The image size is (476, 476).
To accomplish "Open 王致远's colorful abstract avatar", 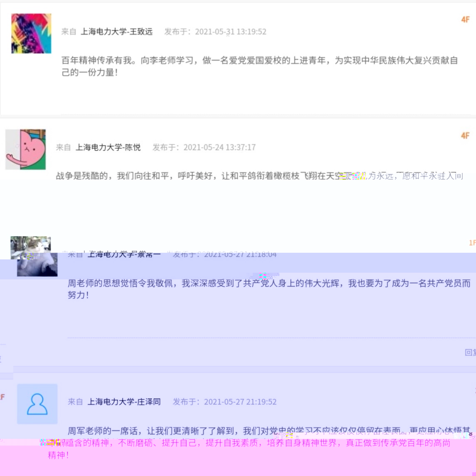I will pyautogui.click(x=31, y=33).
